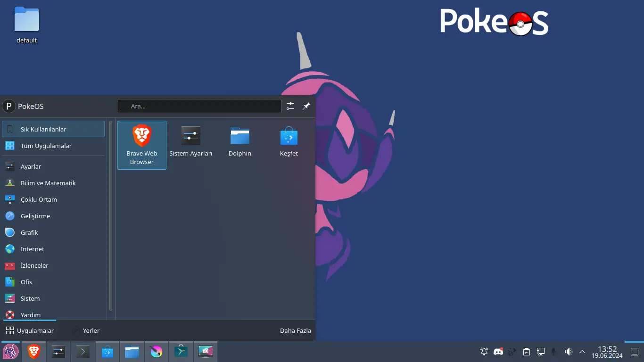This screenshot has height=362, width=644.
Task: Open the İzlenceler category
Action: point(53,265)
